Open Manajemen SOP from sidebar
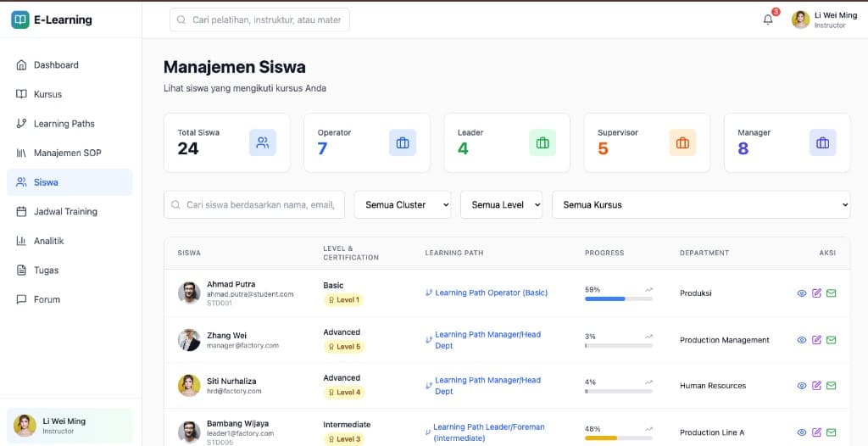 (x=67, y=153)
